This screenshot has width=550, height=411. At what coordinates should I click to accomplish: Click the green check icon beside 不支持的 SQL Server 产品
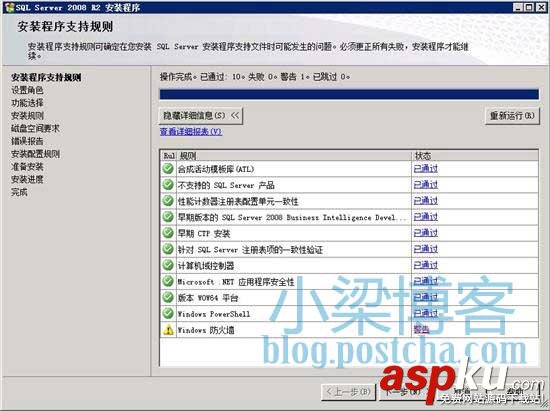(x=168, y=184)
